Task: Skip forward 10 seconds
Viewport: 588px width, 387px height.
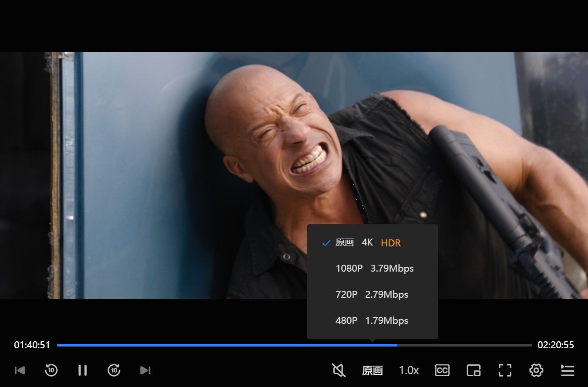Action: [114, 370]
